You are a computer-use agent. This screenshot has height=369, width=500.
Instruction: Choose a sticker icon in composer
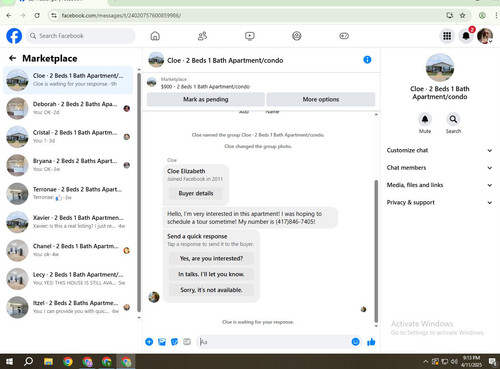point(174,342)
